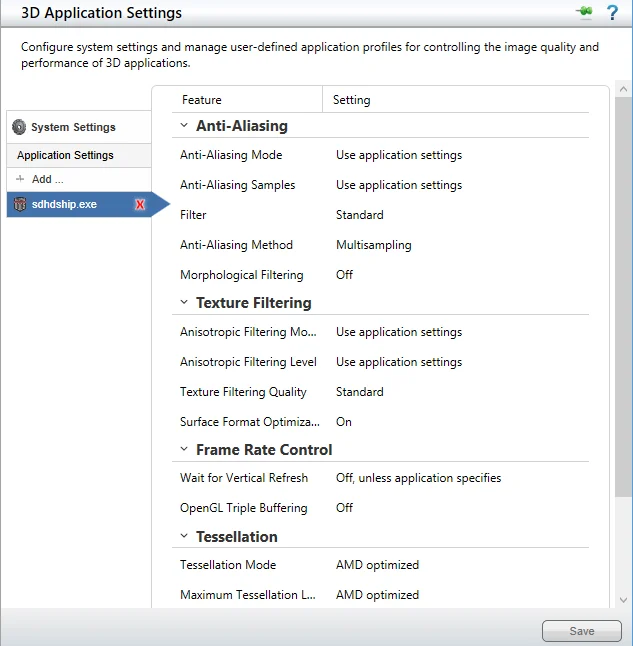Collapse the Frame Rate Control section chevron
Image resolution: width=633 pixels, height=646 pixels.
point(184,449)
